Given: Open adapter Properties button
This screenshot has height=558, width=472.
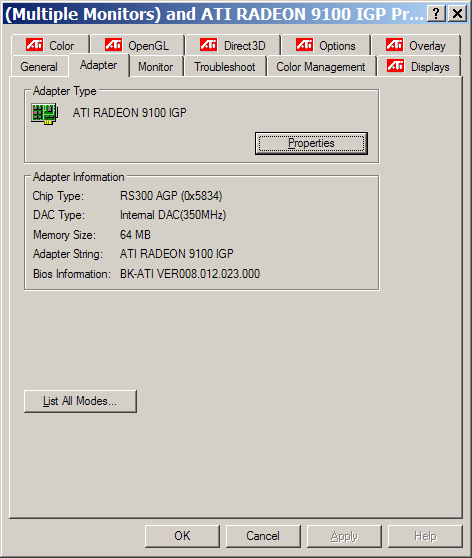Looking at the screenshot, I should coord(311,143).
